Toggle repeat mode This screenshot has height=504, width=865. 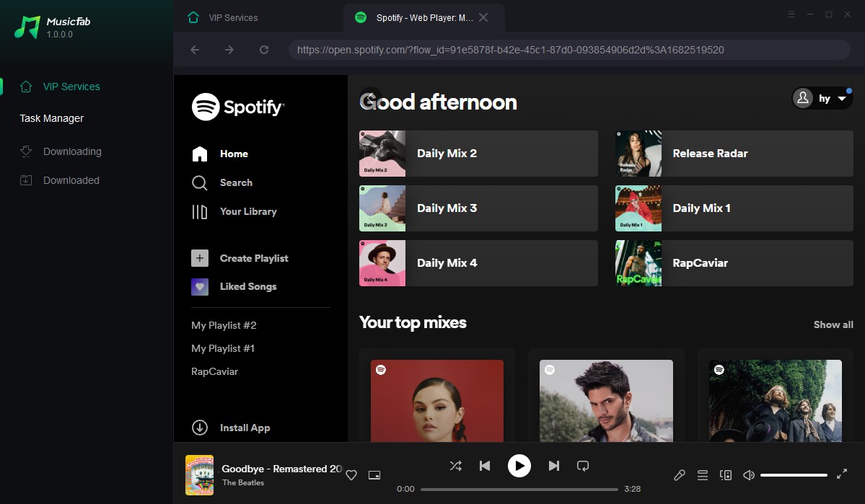pos(582,466)
